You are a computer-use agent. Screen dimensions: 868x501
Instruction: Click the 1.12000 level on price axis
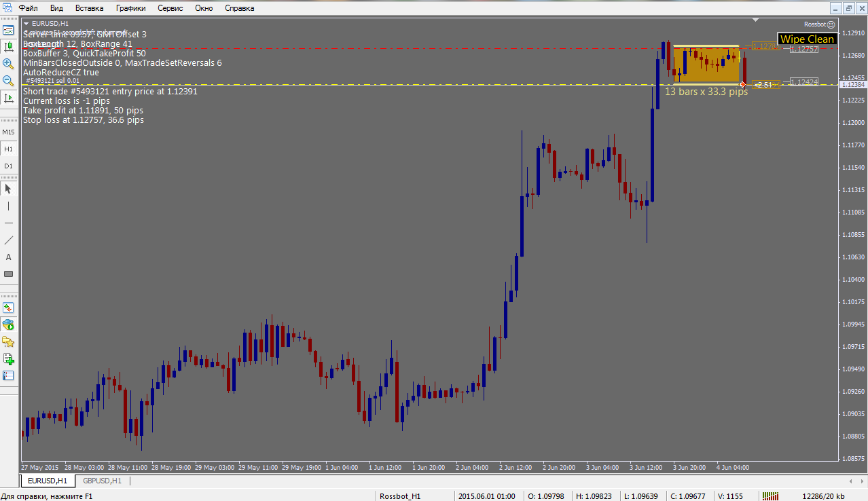point(853,123)
